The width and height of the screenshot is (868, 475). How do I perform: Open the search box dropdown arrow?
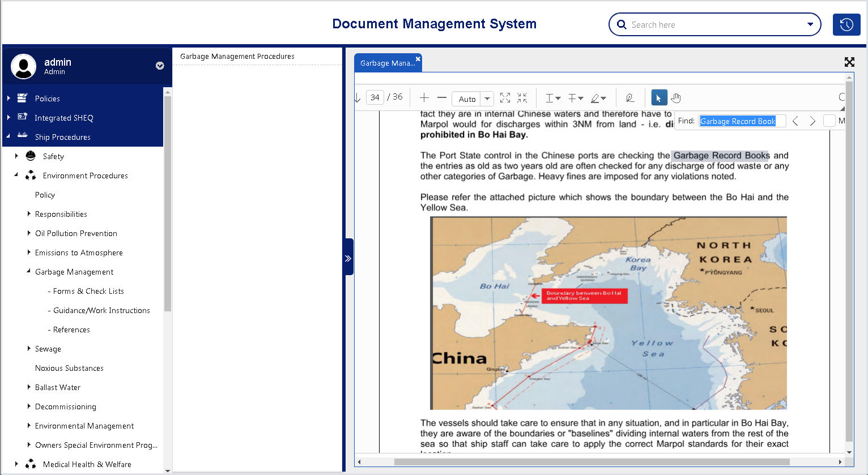click(810, 24)
